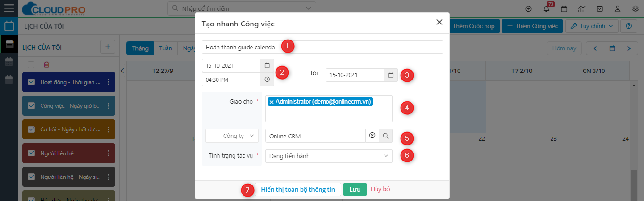Click the green Lưu button

355,189
